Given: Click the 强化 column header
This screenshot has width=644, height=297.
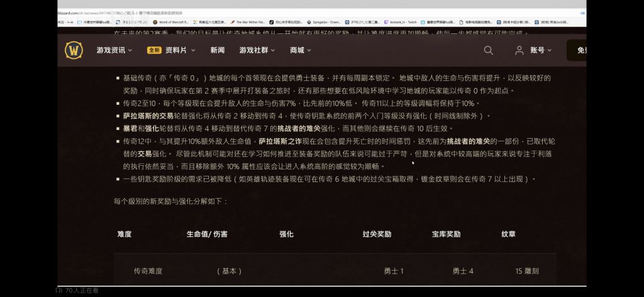Looking at the screenshot, I should click(x=286, y=234).
